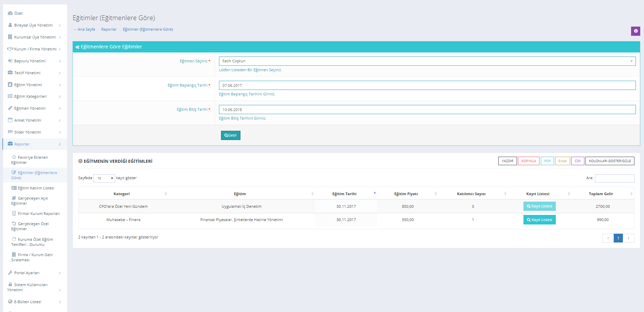Screen dimensions: 644x312
Task: Click the star icon beside Favoriye Eklenen Eğitimler
Action: [x=14, y=157]
